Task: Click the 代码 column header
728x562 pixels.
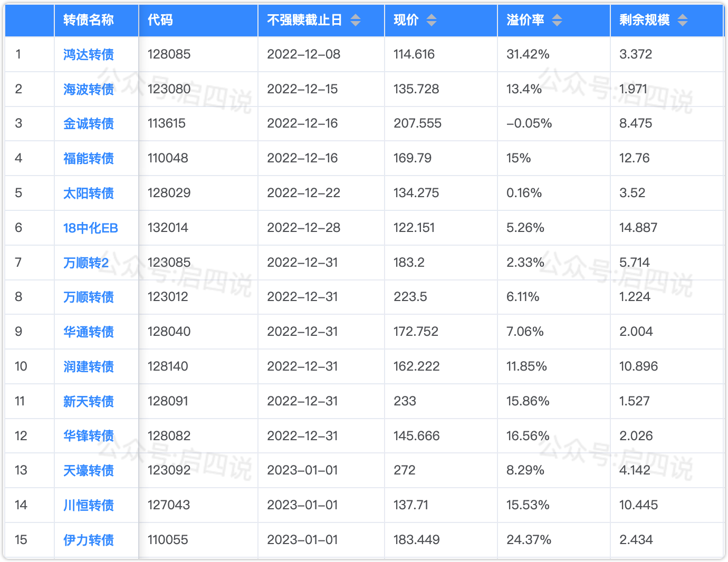Action: pos(160,20)
